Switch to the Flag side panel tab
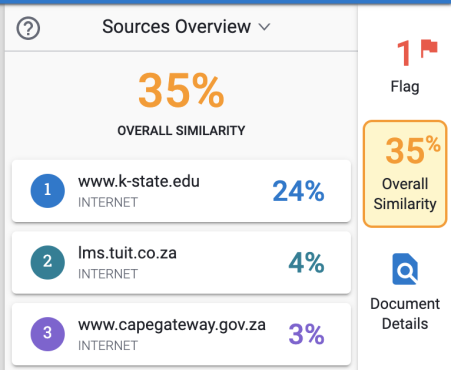This screenshot has height=370, width=451. (x=405, y=67)
